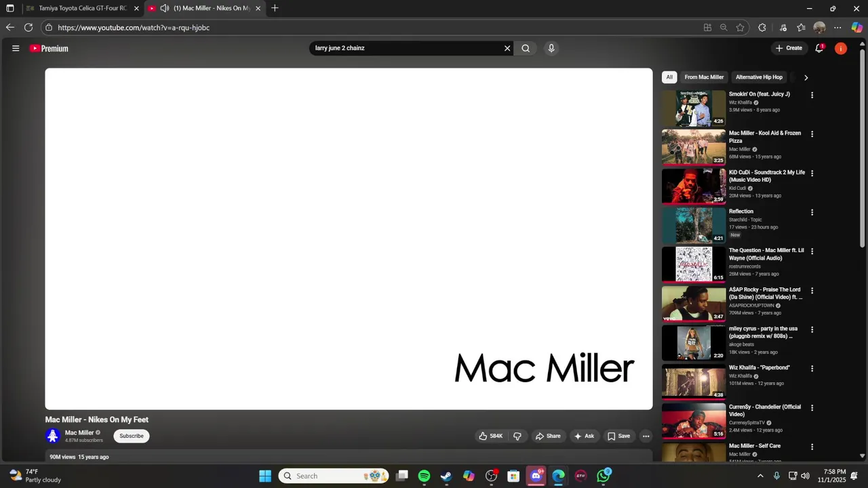Open the YouTube account avatar menu
This screenshot has width=868, height=488.
(841, 48)
